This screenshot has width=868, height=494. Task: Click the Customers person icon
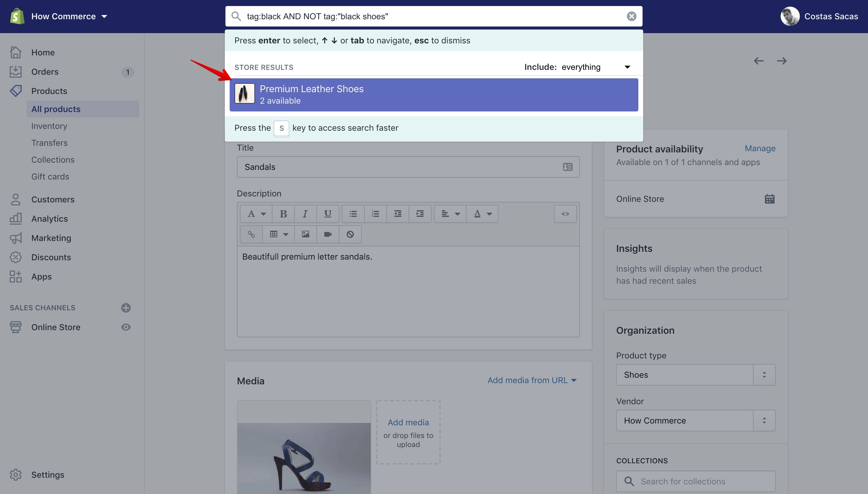pos(16,199)
